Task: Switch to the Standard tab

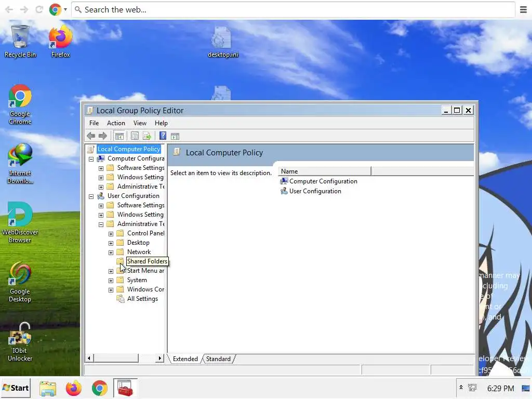Action: 218,359
